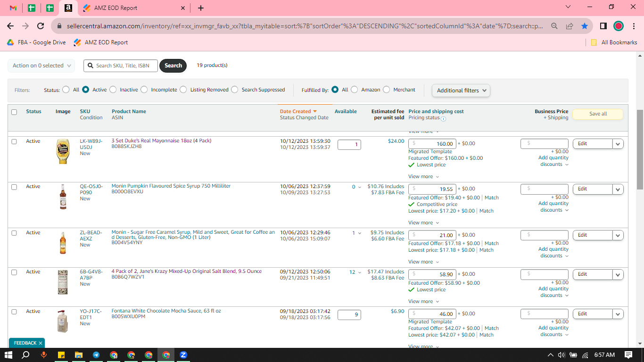Screen dimensions: 644x362
Task: Click the page vertical scrollbar
Action: pyautogui.click(x=640, y=151)
